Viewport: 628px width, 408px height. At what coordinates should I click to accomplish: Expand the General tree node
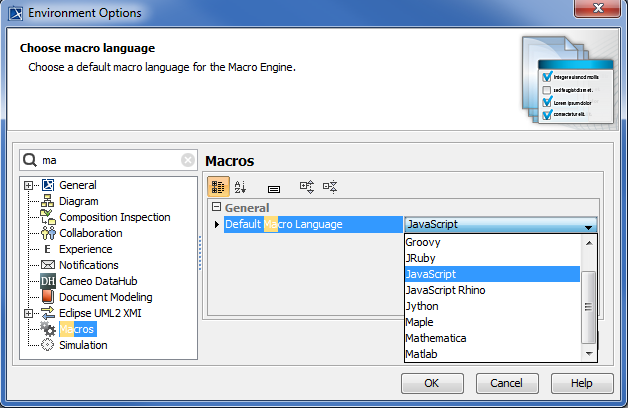[x=28, y=185]
